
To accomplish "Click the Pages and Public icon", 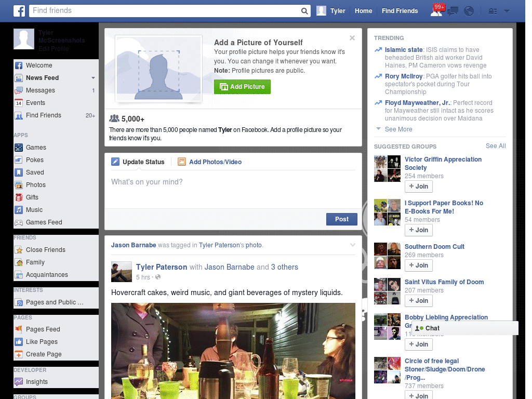I will (x=19, y=302).
